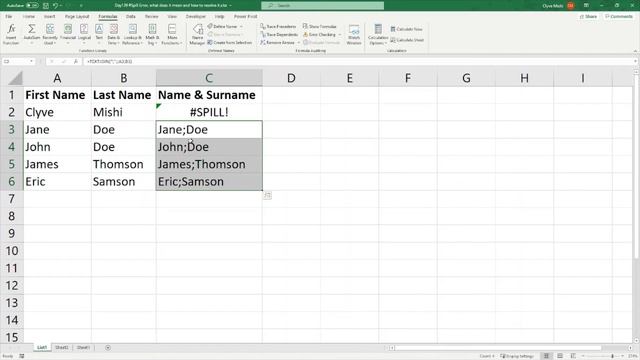Toggle the AutoSave switch
This screenshot has width=640, height=360.
click(32, 6)
